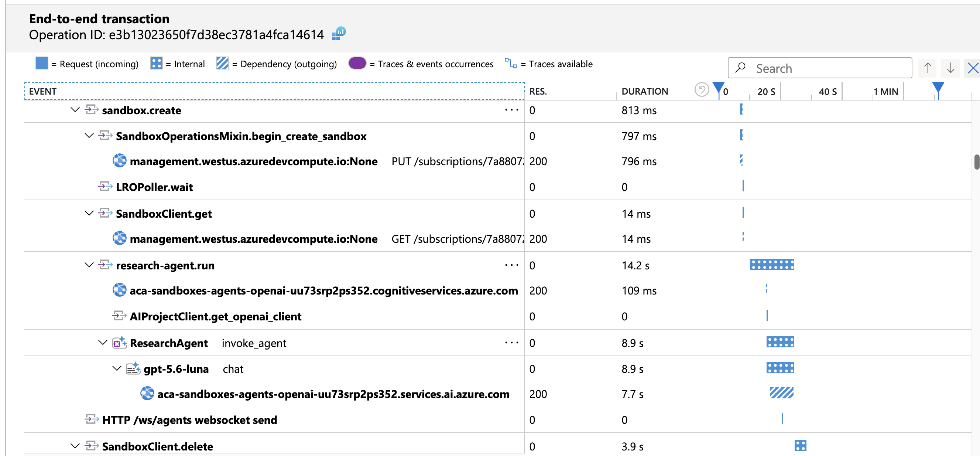Screen dimensions: 980x456
Task: Reset the timeline zoom circular arrow
Action: pyautogui.click(x=702, y=91)
